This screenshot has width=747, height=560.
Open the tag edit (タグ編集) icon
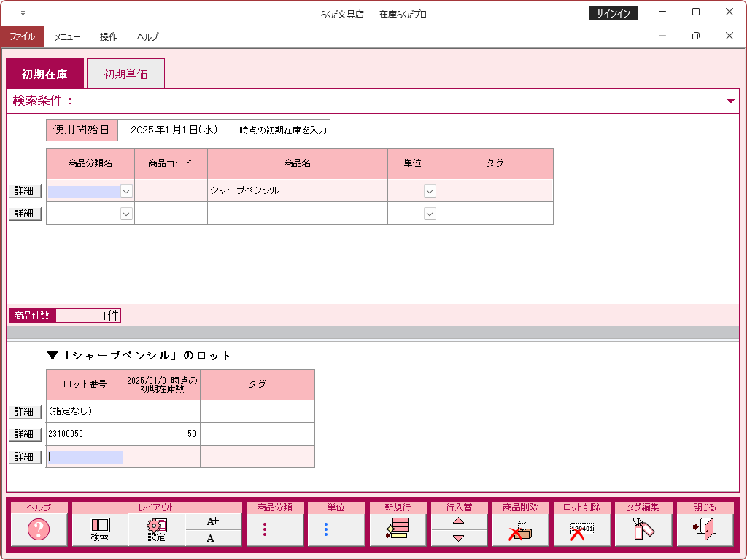point(643,529)
